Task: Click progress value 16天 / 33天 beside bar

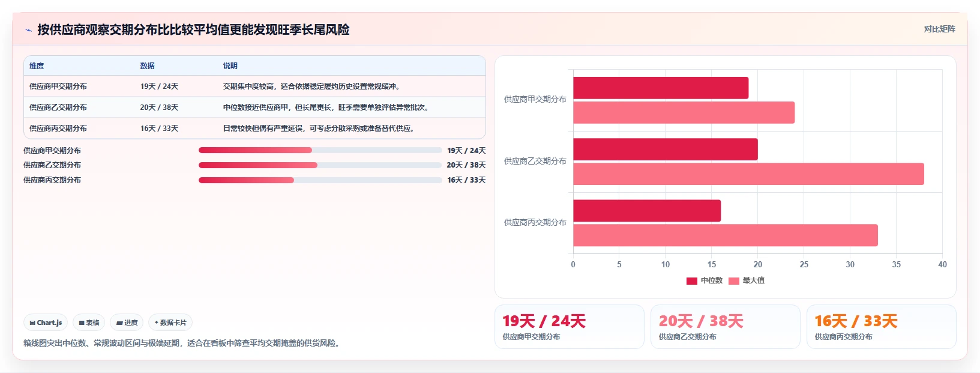Action: (466, 180)
